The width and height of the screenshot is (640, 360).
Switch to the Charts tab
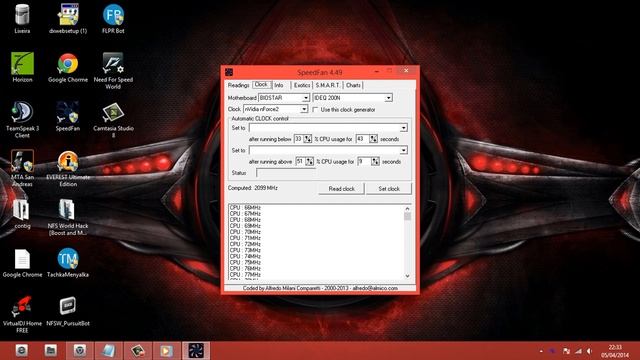pos(353,85)
